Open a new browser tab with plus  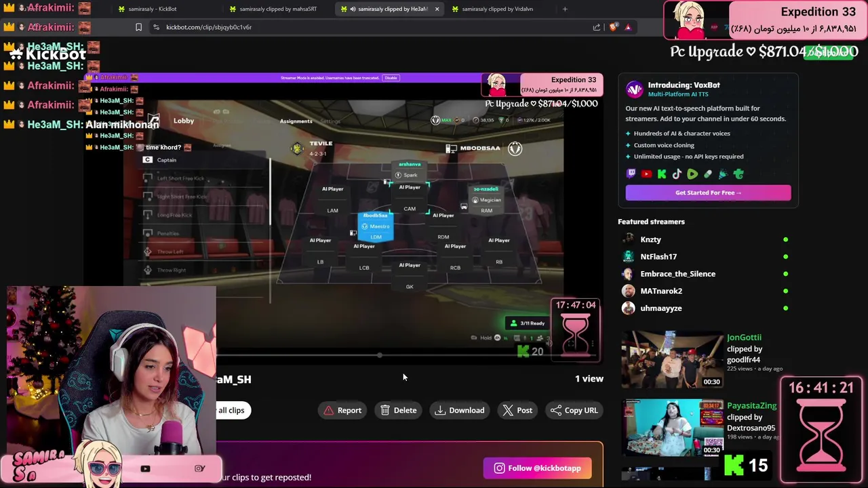coord(565,9)
